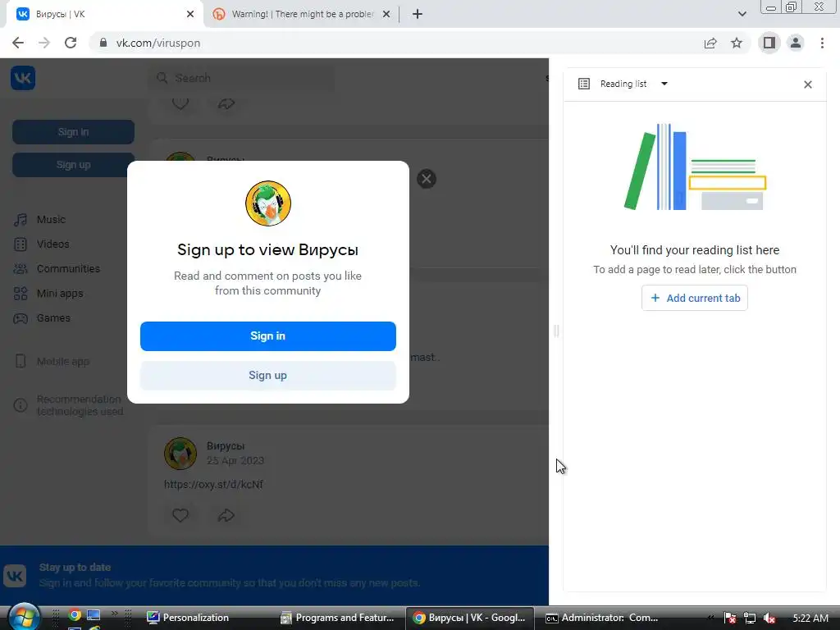Click the VK Search field
This screenshot has height=630, width=840.
point(241,78)
